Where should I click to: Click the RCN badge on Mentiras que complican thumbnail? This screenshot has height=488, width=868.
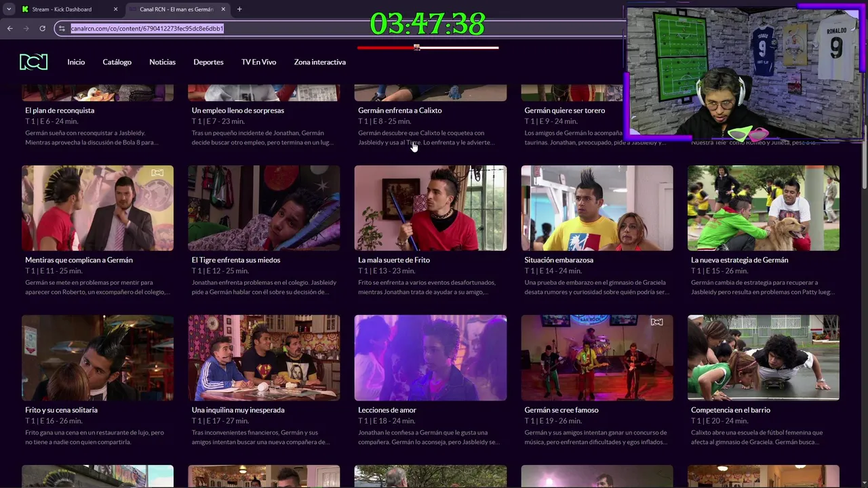157,173
